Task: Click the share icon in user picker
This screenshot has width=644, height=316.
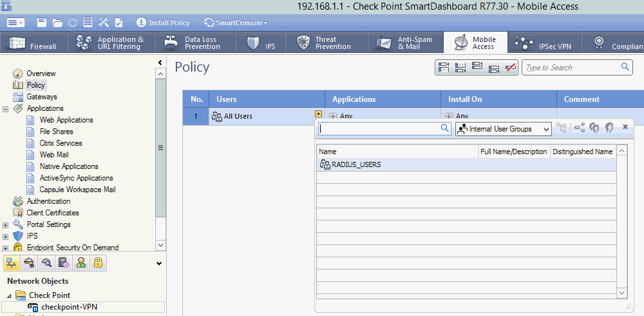Action: [x=580, y=128]
